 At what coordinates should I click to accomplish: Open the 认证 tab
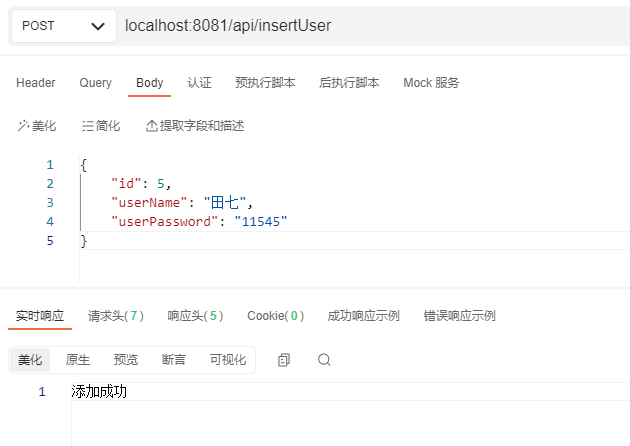click(199, 83)
